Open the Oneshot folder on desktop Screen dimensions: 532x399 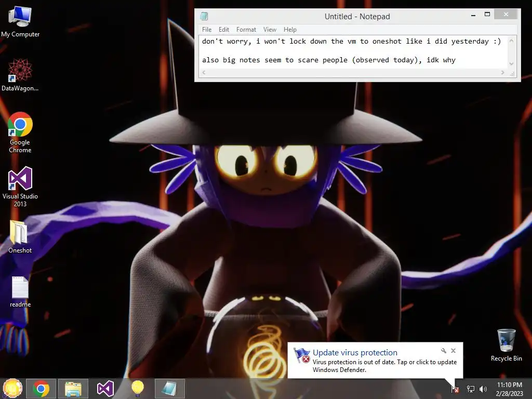pos(20,236)
